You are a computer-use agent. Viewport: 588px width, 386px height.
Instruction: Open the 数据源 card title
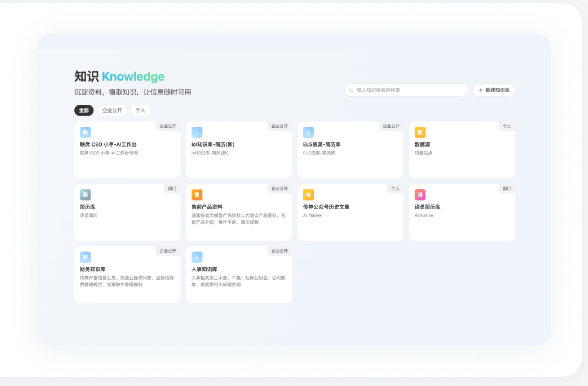[422, 144]
